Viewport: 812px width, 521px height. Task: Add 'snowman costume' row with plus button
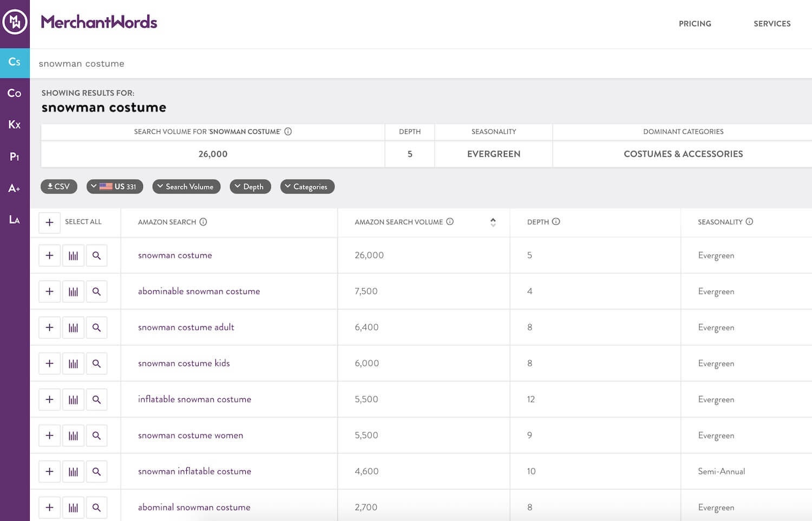point(49,256)
